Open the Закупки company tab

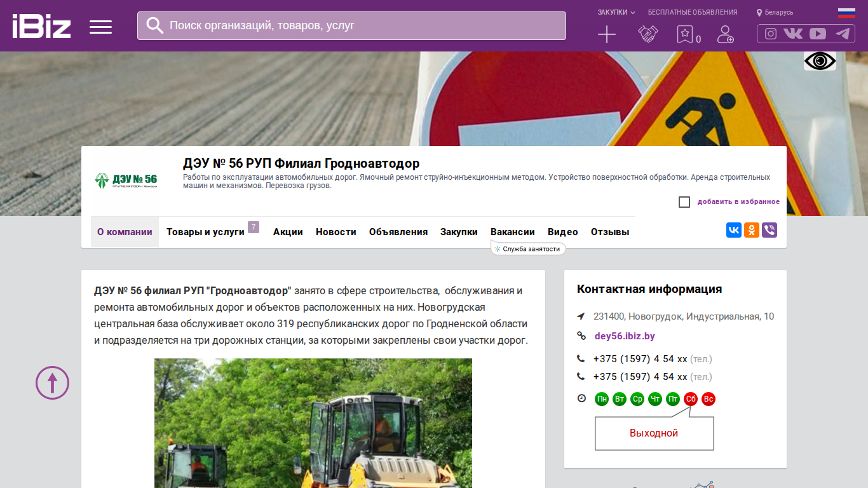[459, 232]
